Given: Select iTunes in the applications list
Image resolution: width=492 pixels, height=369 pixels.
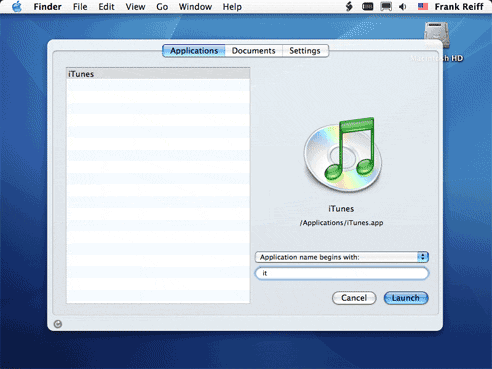Looking at the screenshot, I should (158, 74).
